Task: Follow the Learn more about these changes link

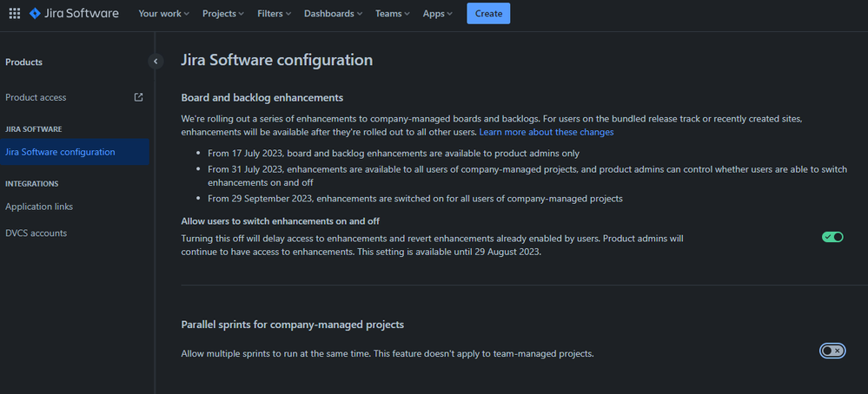Action: 547,132
